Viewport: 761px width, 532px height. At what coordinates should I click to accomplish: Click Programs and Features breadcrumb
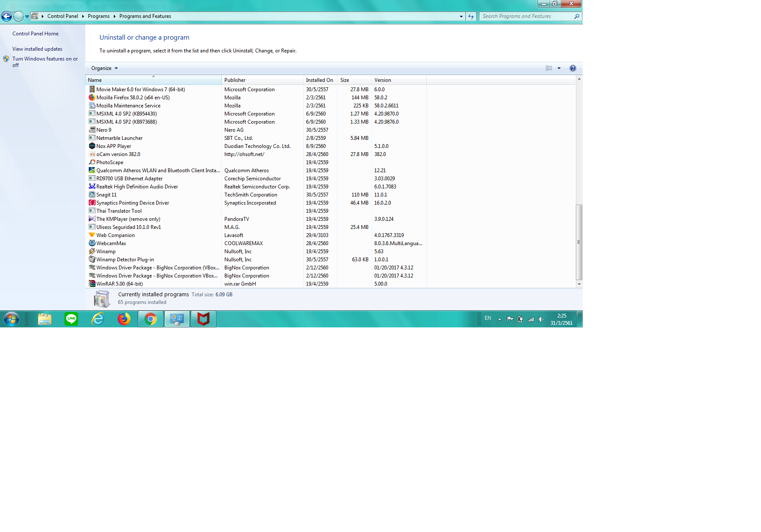click(145, 16)
